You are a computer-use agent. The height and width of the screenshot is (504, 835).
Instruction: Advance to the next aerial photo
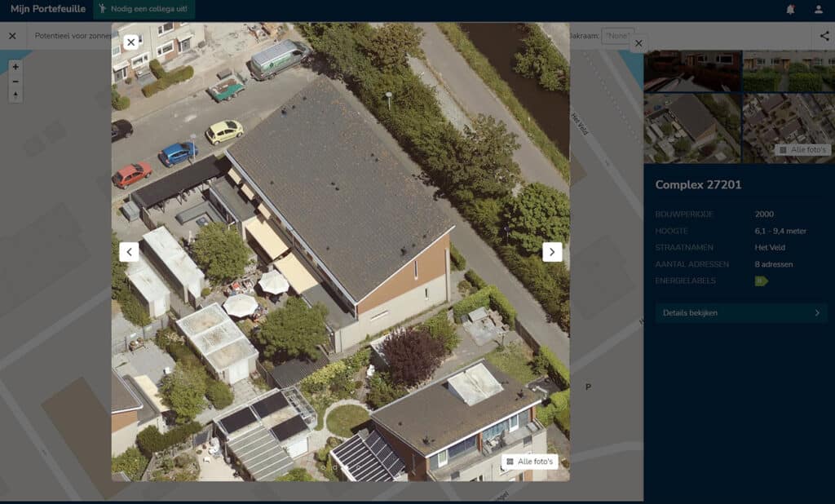pos(552,252)
